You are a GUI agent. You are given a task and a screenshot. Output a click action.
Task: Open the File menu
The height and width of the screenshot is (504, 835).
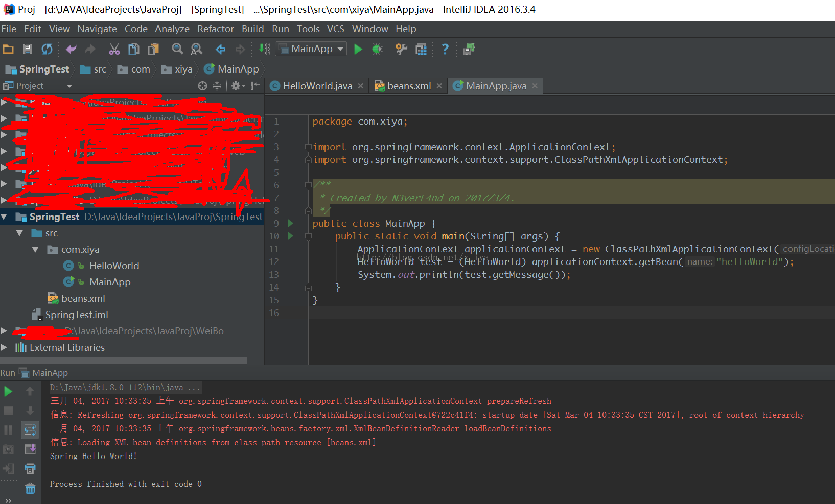[x=9, y=29]
